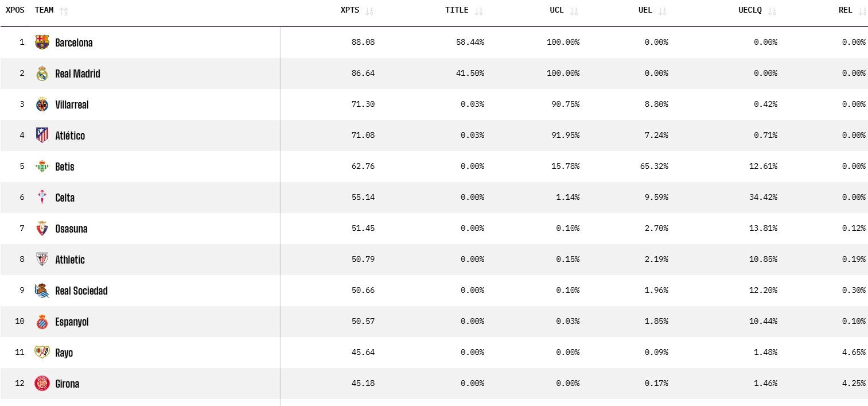Viewport: 868px width, 406px height.
Task: Sort table by team name alphabetically
Action: point(64,11)
